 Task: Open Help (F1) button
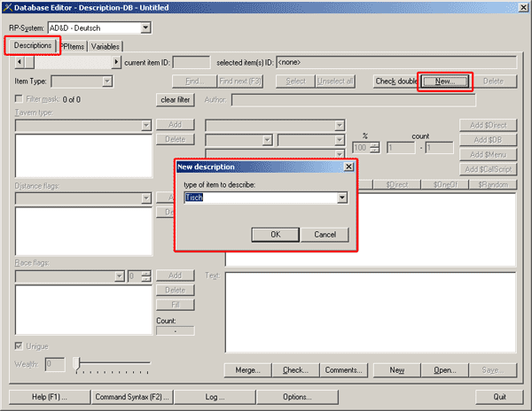pyautogui.click(x=50, y=396)
